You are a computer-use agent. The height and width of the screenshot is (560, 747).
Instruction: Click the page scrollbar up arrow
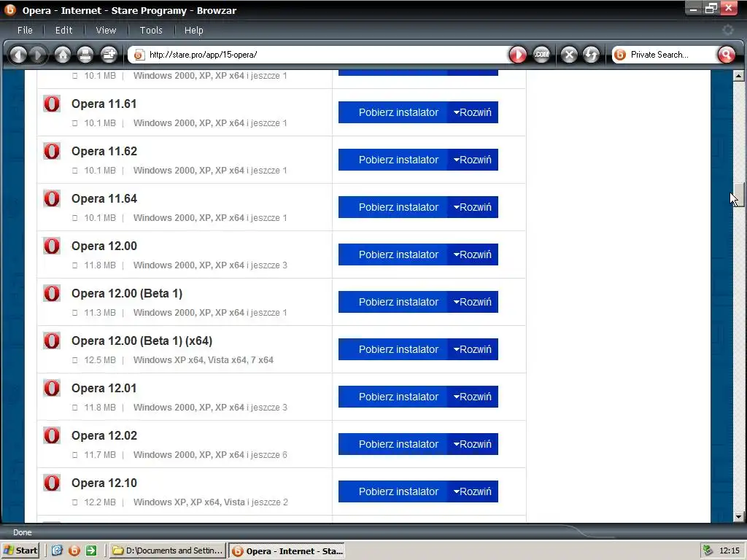[x=738, y=76]
